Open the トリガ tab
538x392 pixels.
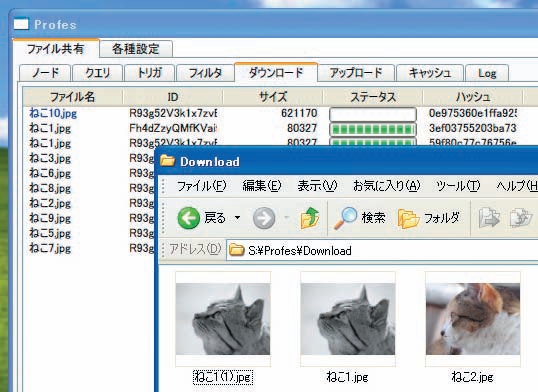point(149,73)
